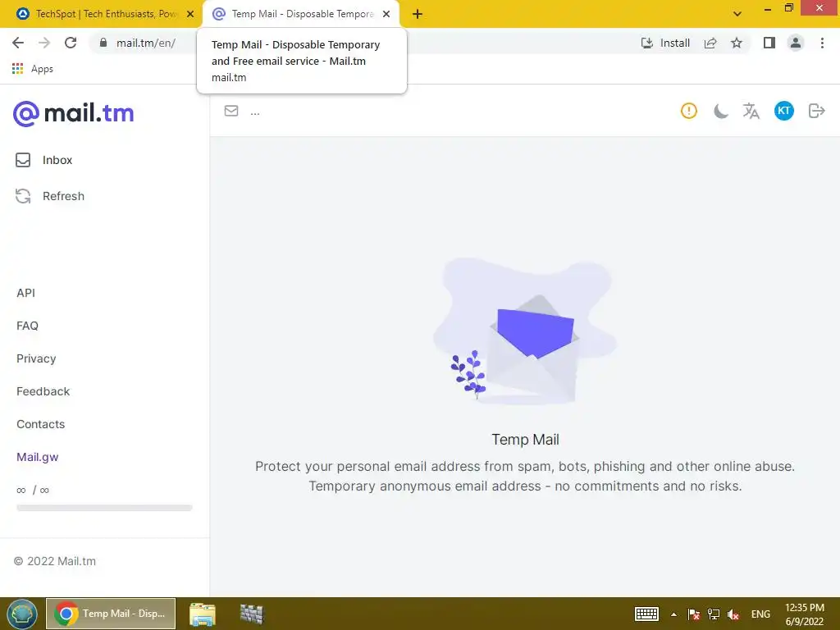Click the share page icon

(710, 43)
